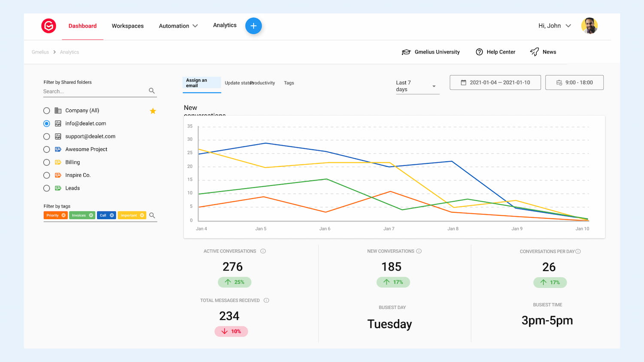
Task: Click the star icon beside Company (All)
Action: tap(153, 111)
